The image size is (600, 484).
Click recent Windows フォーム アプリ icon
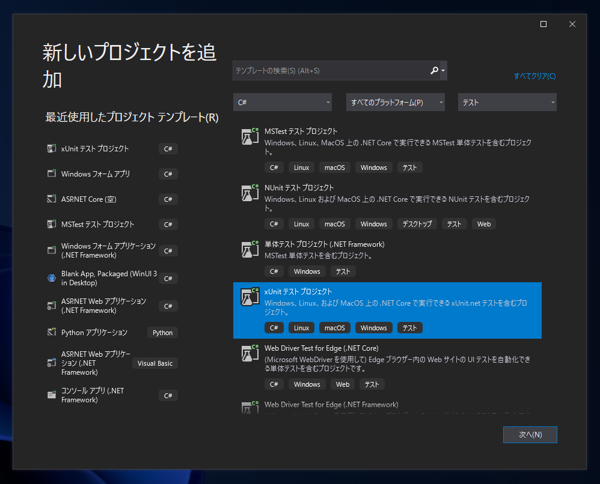pos(51,174)
